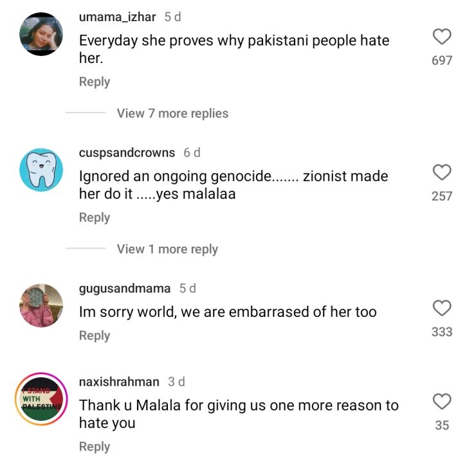Open gugusandmama username link
This screenshot has height=457, width=476.
click(x=125, y=289)
